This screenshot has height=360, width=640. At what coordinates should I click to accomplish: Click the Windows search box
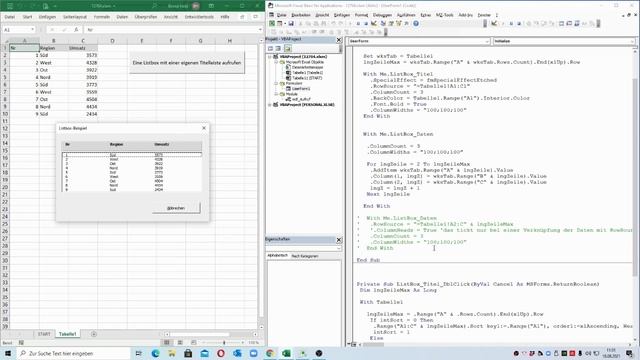pos(74,353)
